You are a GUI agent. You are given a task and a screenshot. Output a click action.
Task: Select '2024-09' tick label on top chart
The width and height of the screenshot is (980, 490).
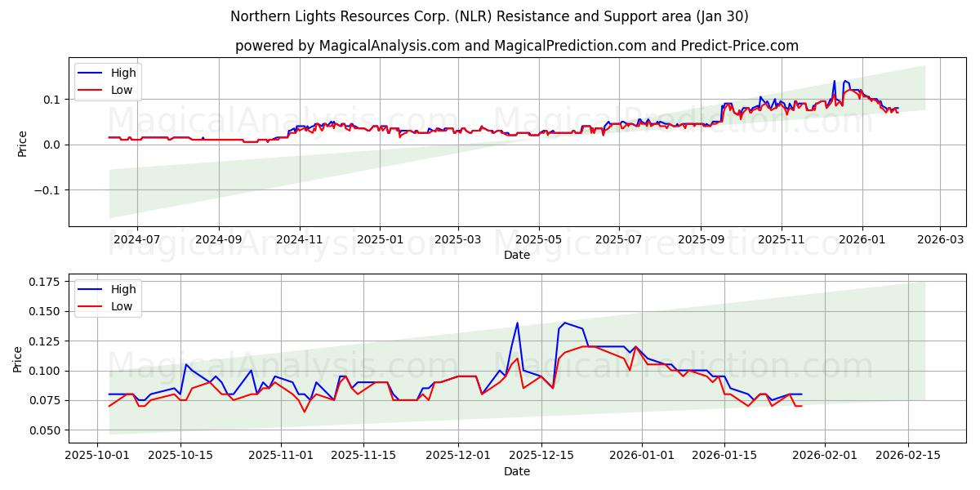219,239
